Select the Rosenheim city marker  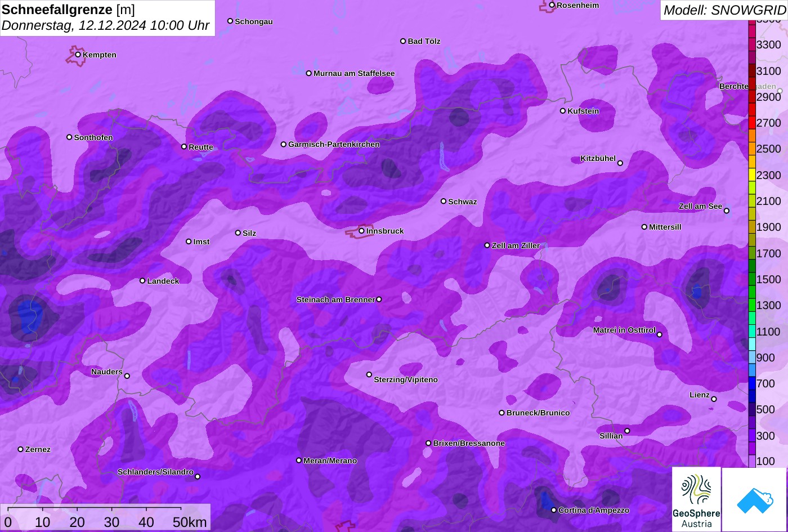552,5
